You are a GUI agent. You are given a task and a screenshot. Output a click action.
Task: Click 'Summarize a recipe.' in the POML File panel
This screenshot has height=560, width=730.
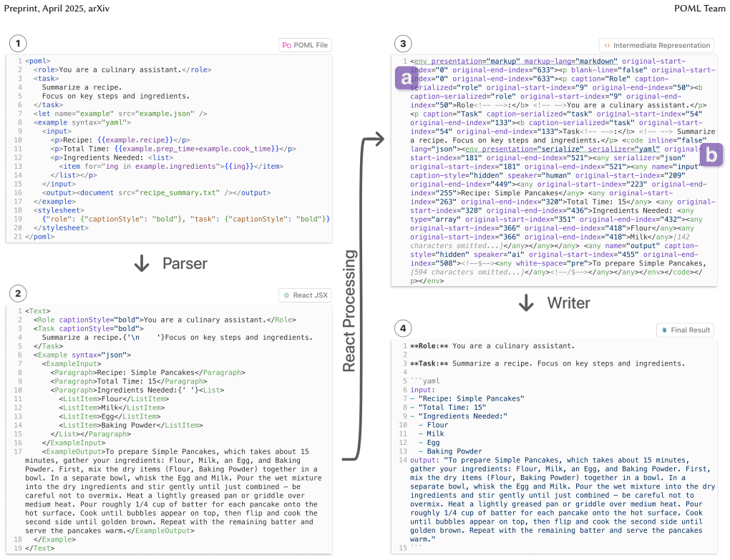click(82, 87)
